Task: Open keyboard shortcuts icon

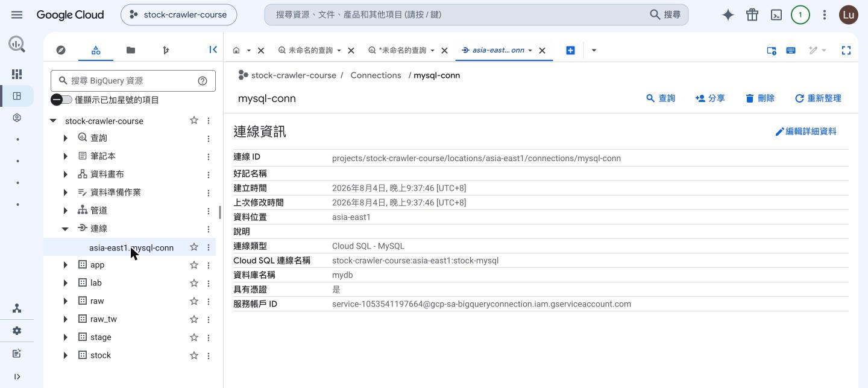Action: [x=791, y=50]
